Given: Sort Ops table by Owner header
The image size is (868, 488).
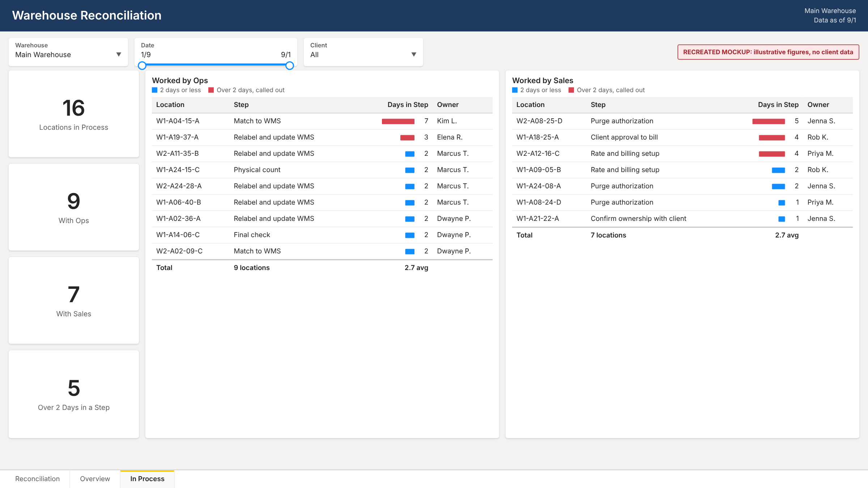Looking at the screenshot, I should (x=448, y=104).
